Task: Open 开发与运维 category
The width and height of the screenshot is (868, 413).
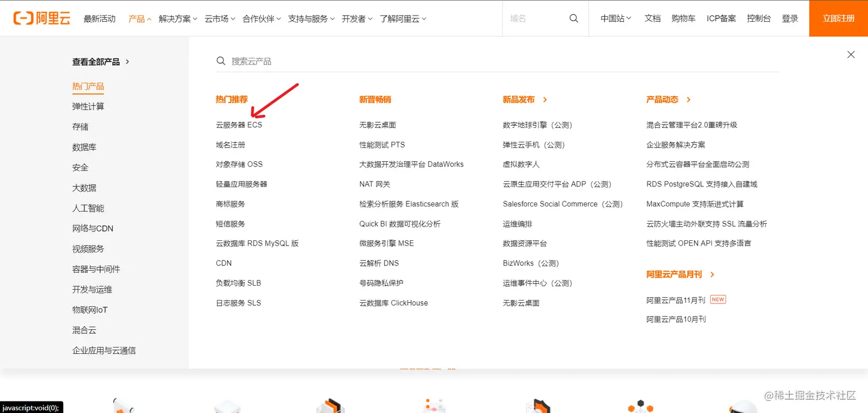Action: [x=92, y=290]
